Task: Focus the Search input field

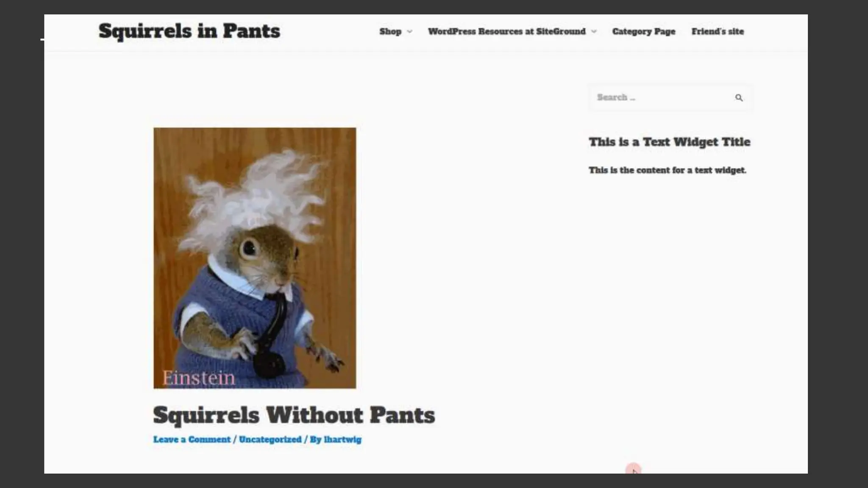Action: coord(657,97)
